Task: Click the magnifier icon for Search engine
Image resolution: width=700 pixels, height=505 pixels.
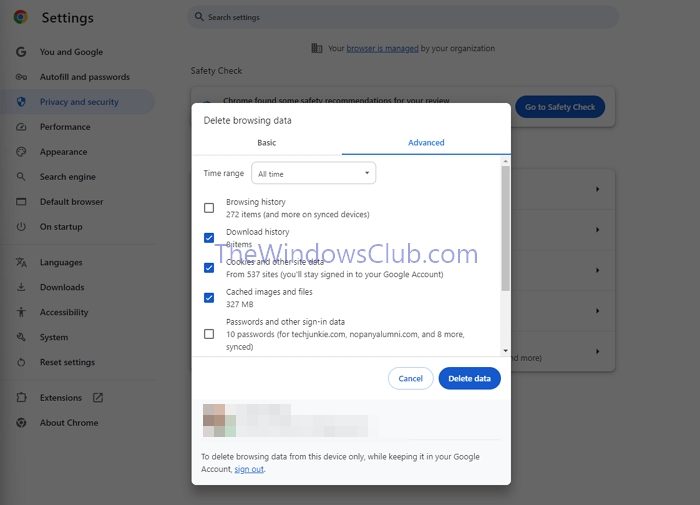Action: pyautogui.click(x=21, y=177)
